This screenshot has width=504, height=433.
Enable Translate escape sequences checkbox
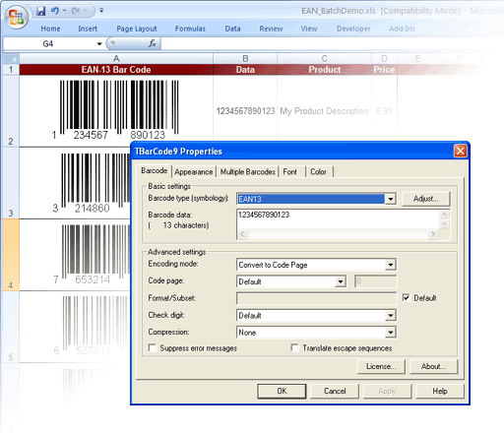pyautogui.click(x=294, y=347)
